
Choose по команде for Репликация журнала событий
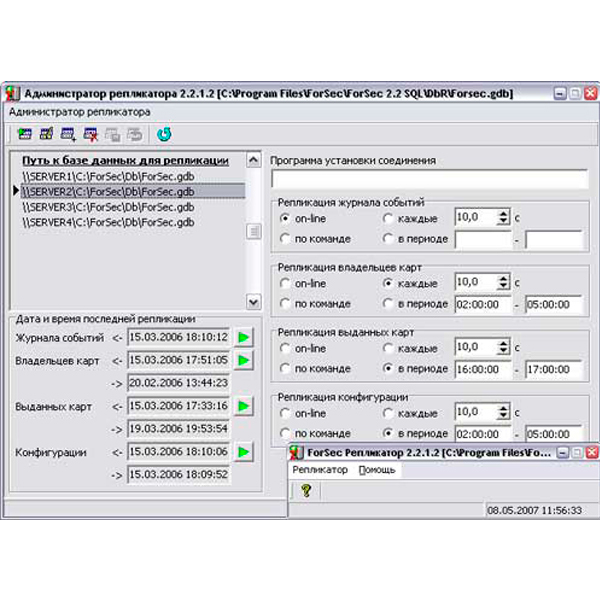pos(287,239)
